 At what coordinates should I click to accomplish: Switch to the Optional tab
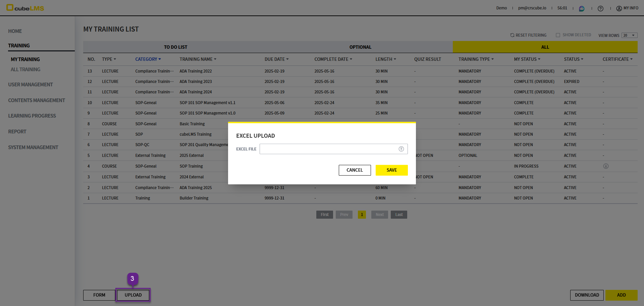click(360, 47)
